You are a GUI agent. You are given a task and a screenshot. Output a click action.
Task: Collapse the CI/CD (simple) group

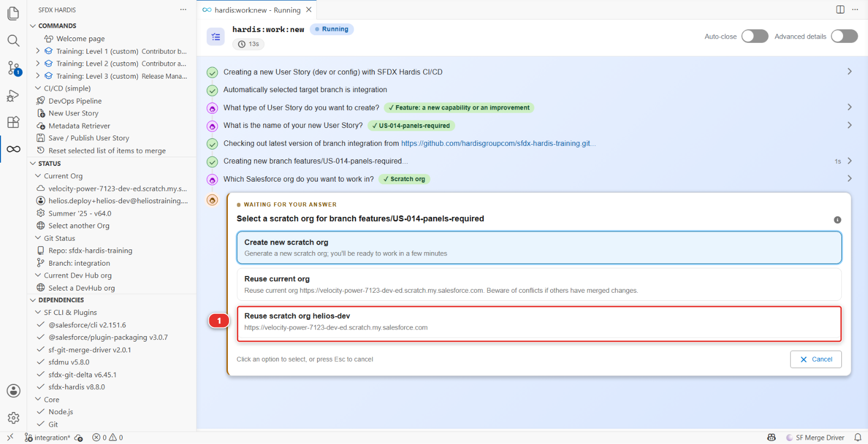(x=38, y=88)
